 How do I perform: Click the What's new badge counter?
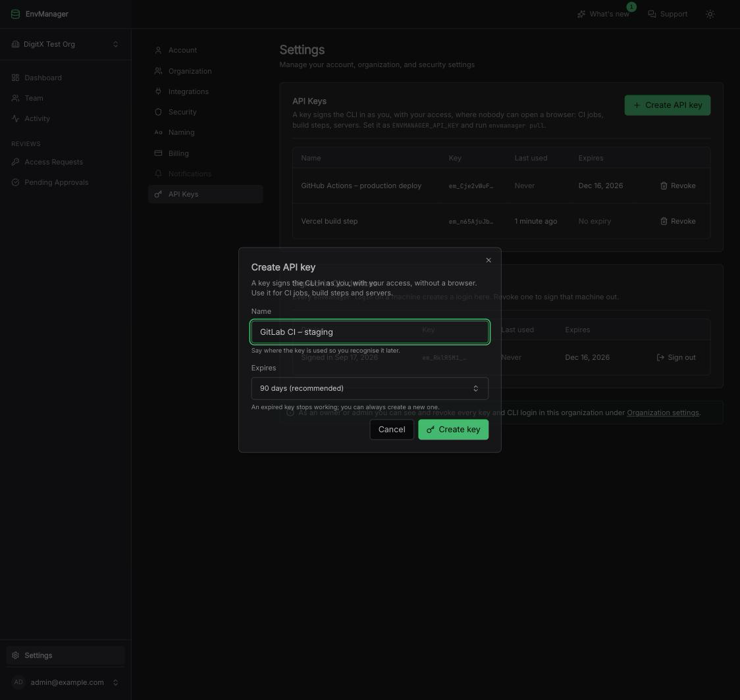(631, 7)
